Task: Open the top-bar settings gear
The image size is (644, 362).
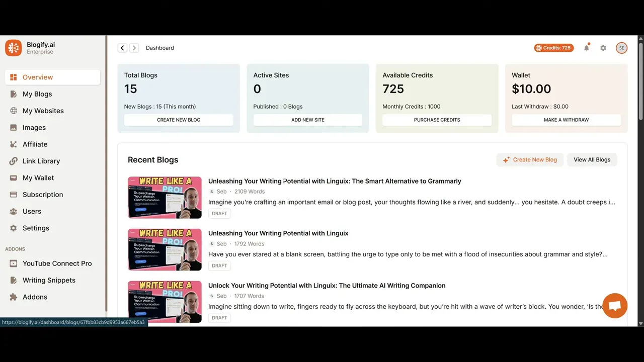Action: (x=603, y=48)
